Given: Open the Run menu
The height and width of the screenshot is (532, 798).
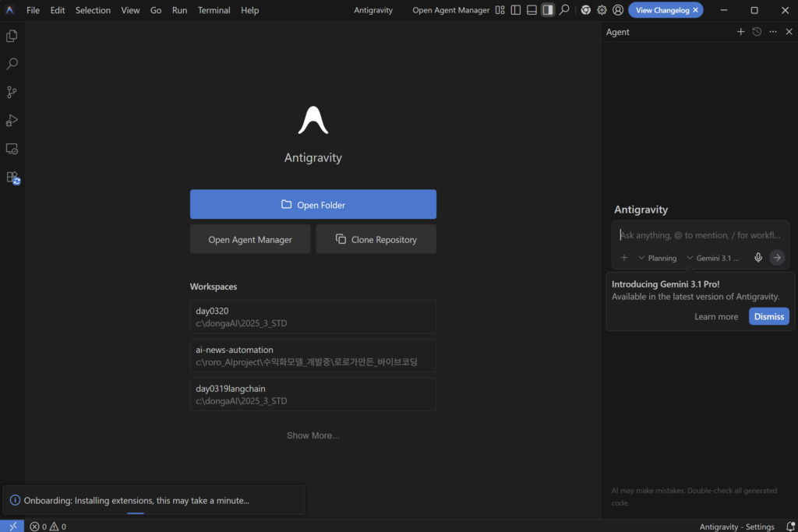Looking at the screenshot, I should (179, 10).
